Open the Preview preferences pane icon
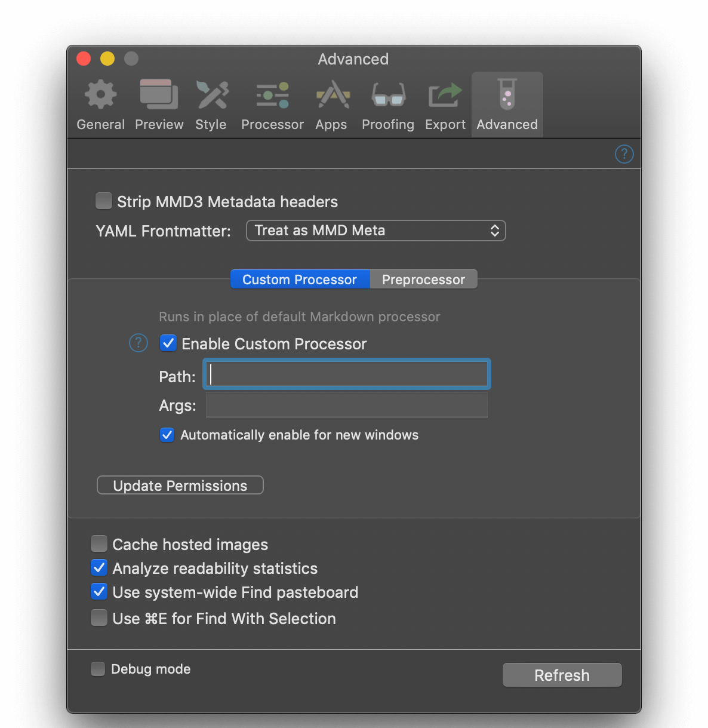 point(159,94)
